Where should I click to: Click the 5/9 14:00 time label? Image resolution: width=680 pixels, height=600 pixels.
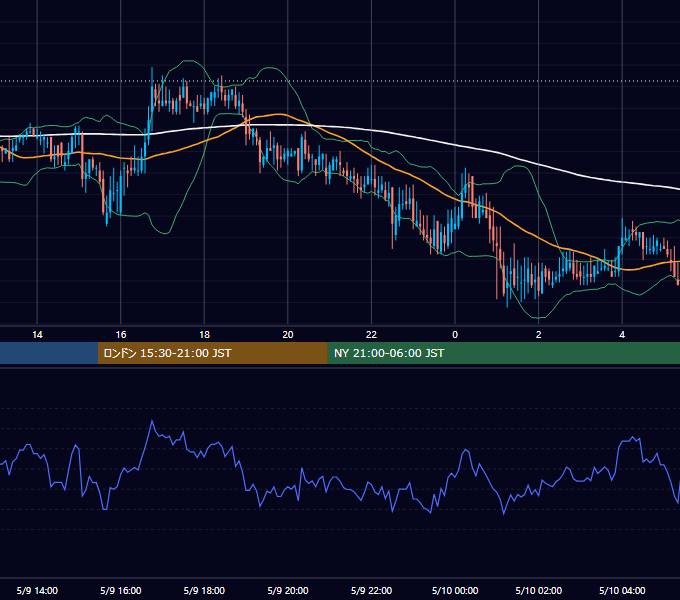point(37,590)
